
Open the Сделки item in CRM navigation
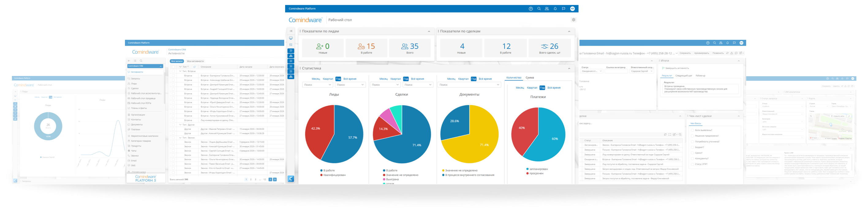(134, 88)
